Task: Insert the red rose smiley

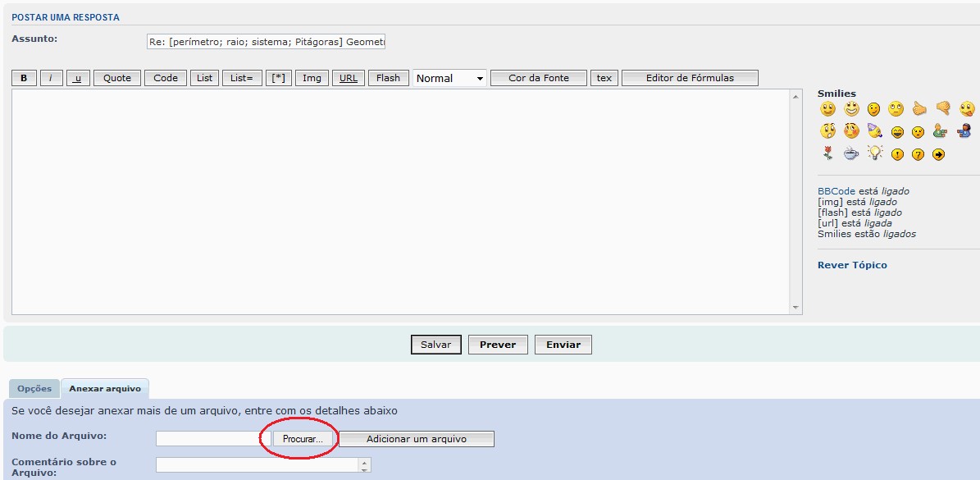Action: (827, 153)
